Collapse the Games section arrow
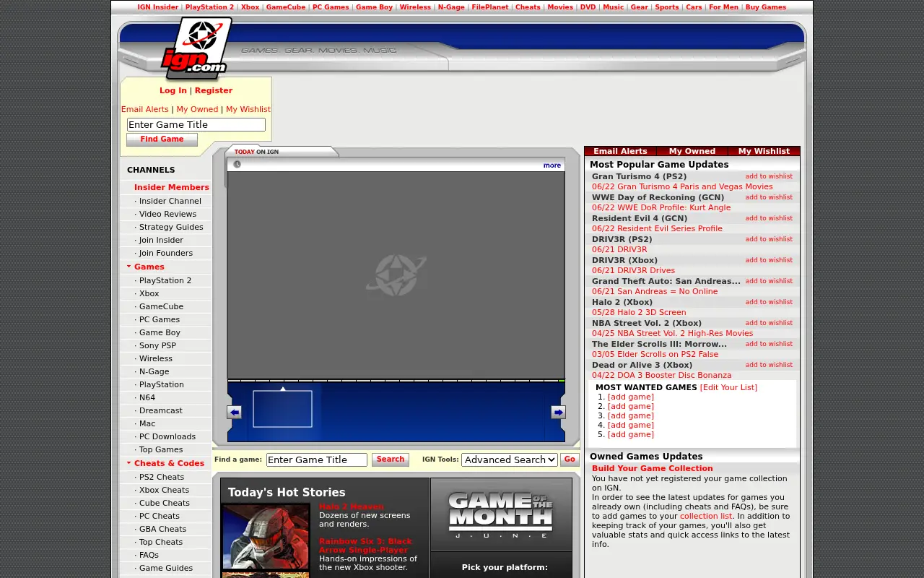This screenshot has width=924, height=578. pos(128,267)
